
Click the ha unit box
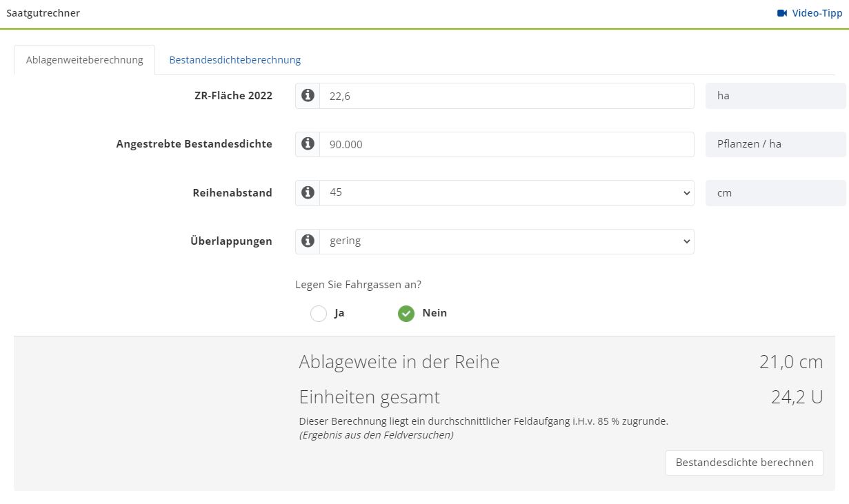pyautogui.click(x=775, y=96)
